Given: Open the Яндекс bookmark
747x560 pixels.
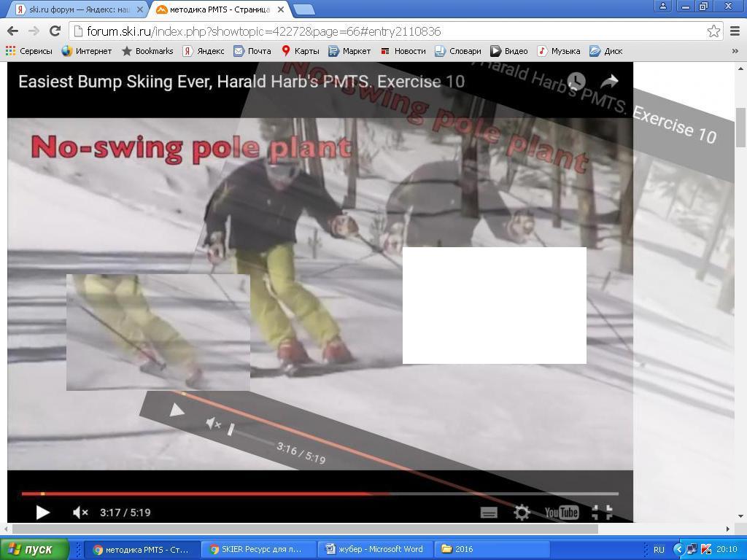Looking at the screenshot, I should pyautogui.click(x=204, y=51).
